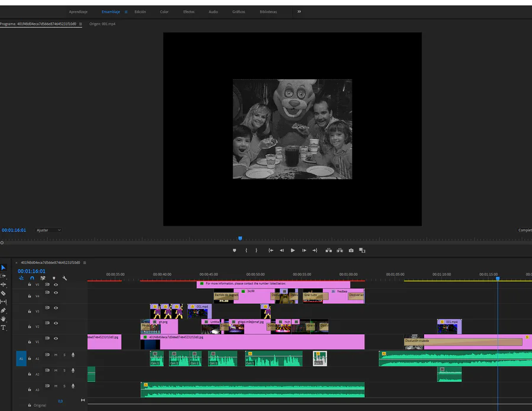532x411 pixels.
Task: Switch to Audio workspace
Action: coord(213,12)
